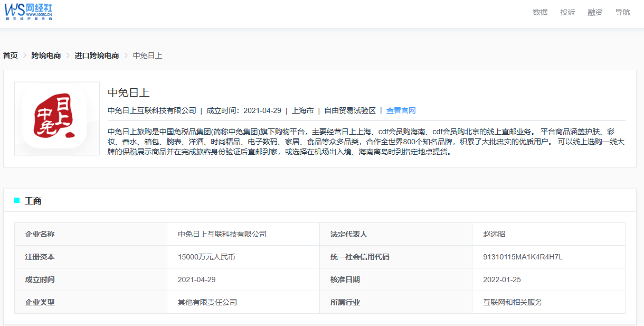The height and width of the screenshot is (326, 644).
Task: Click the 工商 section heading
Action: pos(33,201)
